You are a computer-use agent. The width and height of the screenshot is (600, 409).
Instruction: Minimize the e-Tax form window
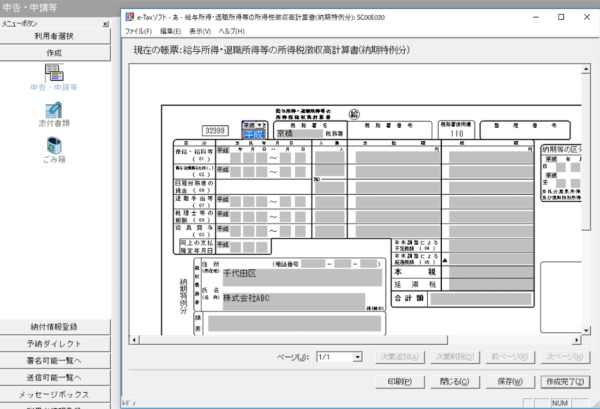click(536, 17)
